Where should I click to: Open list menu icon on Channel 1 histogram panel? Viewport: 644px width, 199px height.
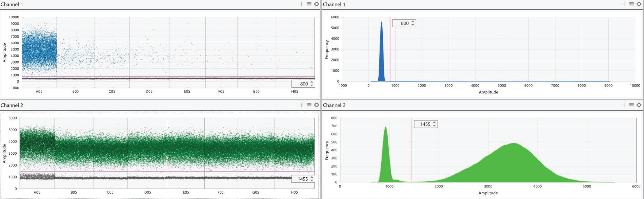coord(632,4)
